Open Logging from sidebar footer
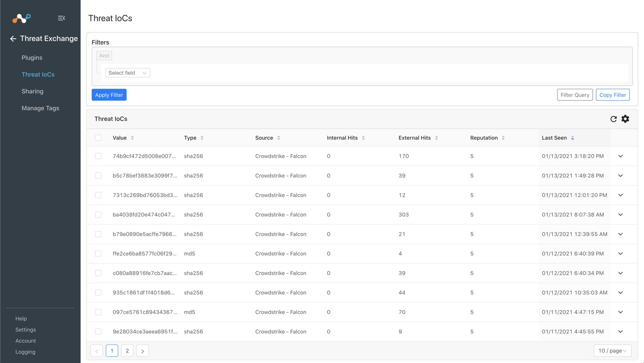This screenshot has width=644, height=363. tap(25, 352)
